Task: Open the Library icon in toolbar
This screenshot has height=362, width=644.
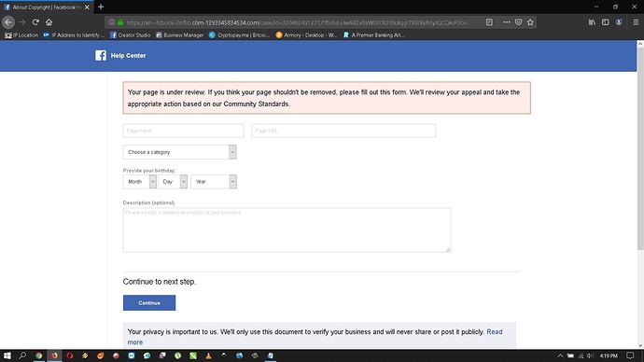Action: point(592,22)
